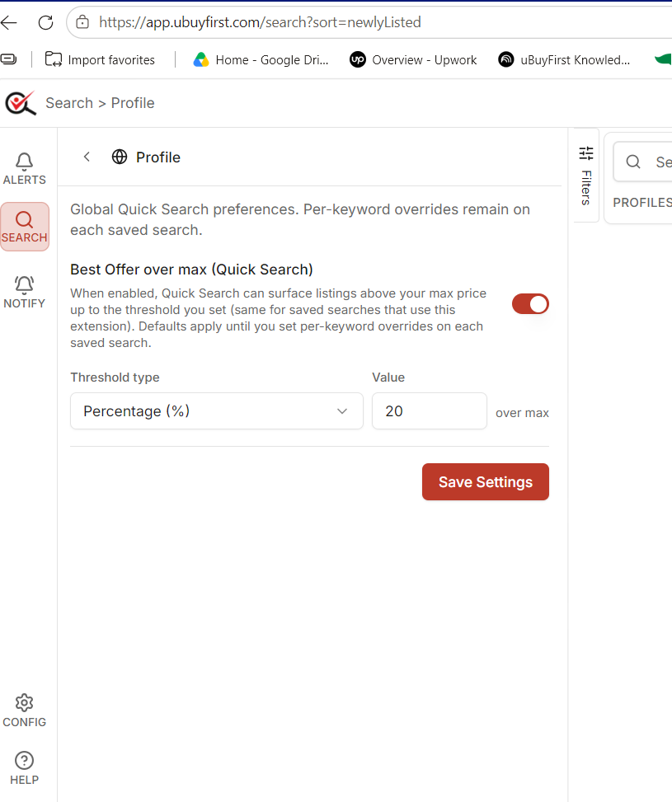Image resolution: width=672 pixels, height=802 pixels.
Task: Click the uBuyFirst logo icon
Action: pos(21,103)
